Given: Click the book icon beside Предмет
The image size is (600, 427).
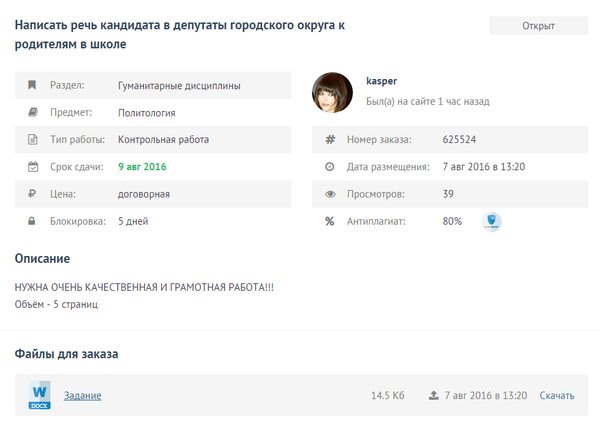Looking at the screenshot, I should click(32, 113).
